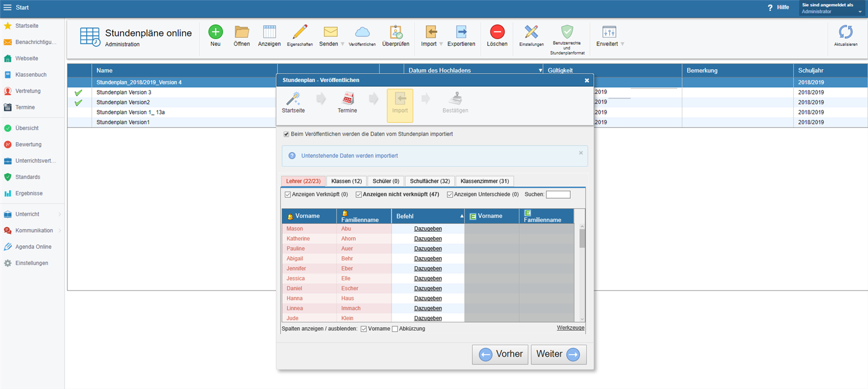Open the Schulfächer (32) tab
The width and height of the screenshot is (868, 389).
point(430,181)
